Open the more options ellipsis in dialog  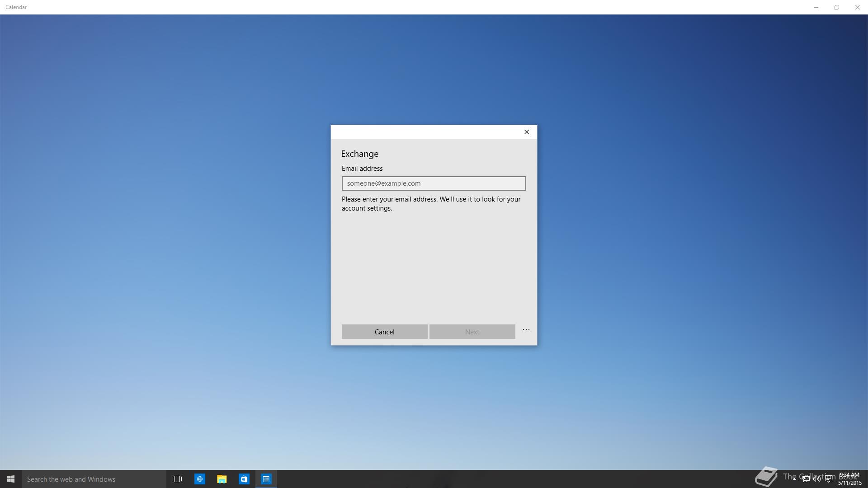(526, 330)
